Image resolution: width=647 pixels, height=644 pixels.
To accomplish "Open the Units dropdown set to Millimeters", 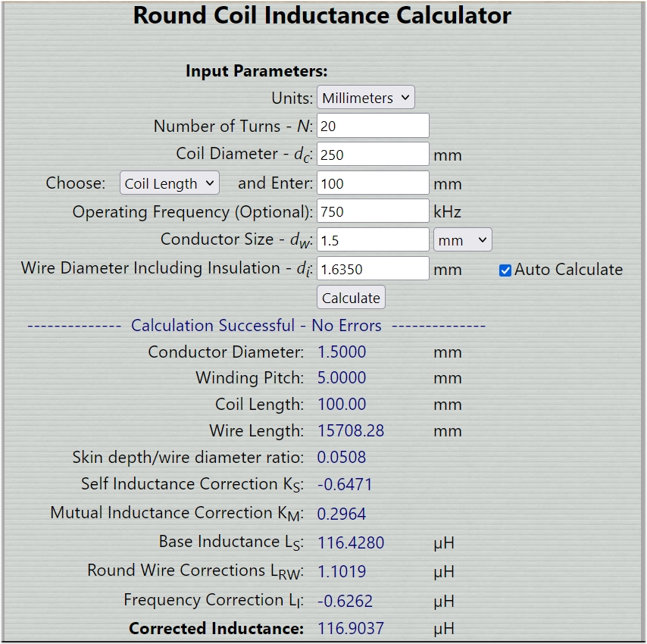I will (366, 98).
